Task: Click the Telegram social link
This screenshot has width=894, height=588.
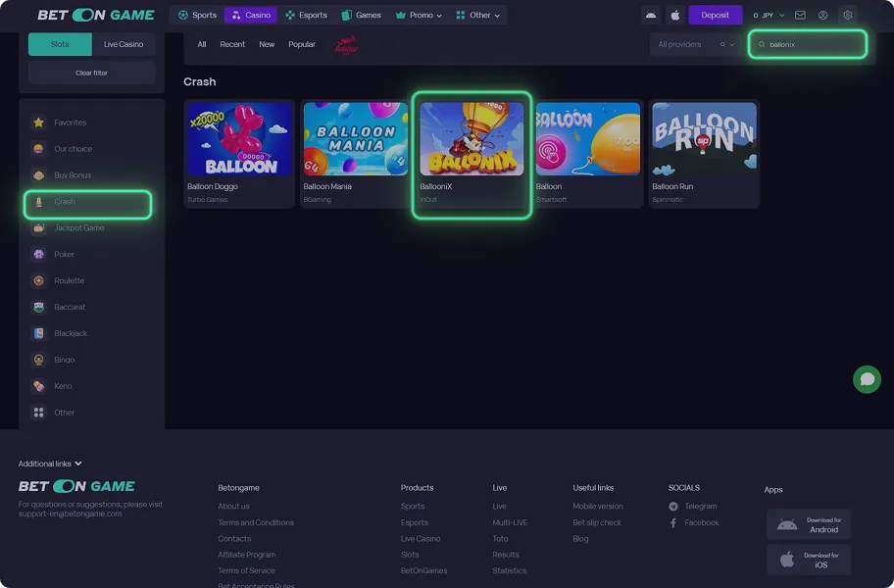Action: coord(700,507)
